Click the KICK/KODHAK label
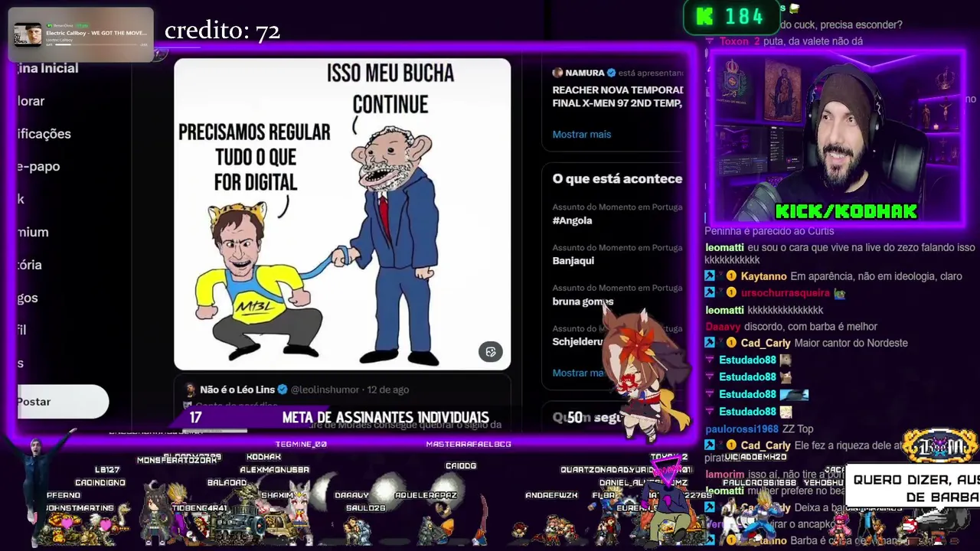The height and width of the screenshot is (551, 980). click(x=846, y=212)
